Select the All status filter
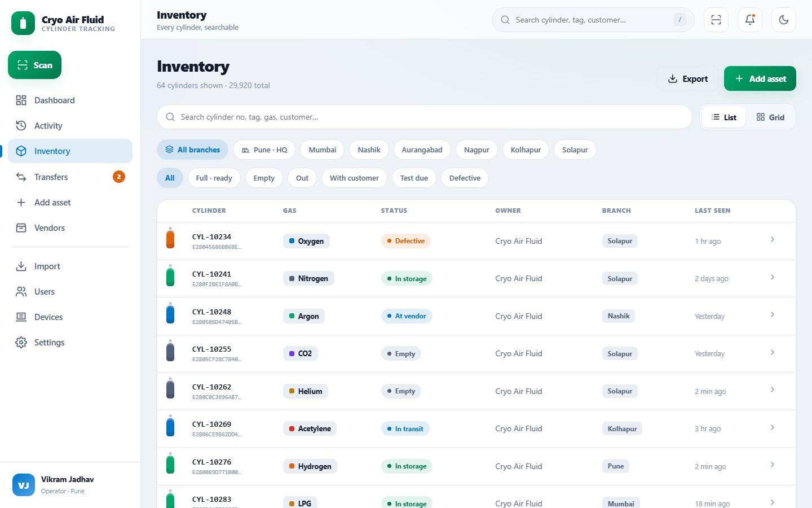Image resolution: width=812 pixels, height=508 pixels. pos(170,178)
